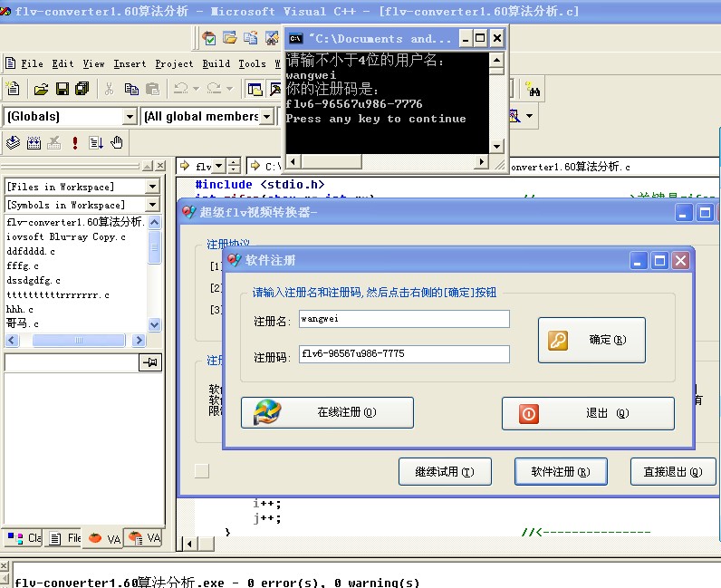Run program with red exclamation icon
Image resolution: width=721 pixels, height=588 pixels.
(x=75, y=142)
